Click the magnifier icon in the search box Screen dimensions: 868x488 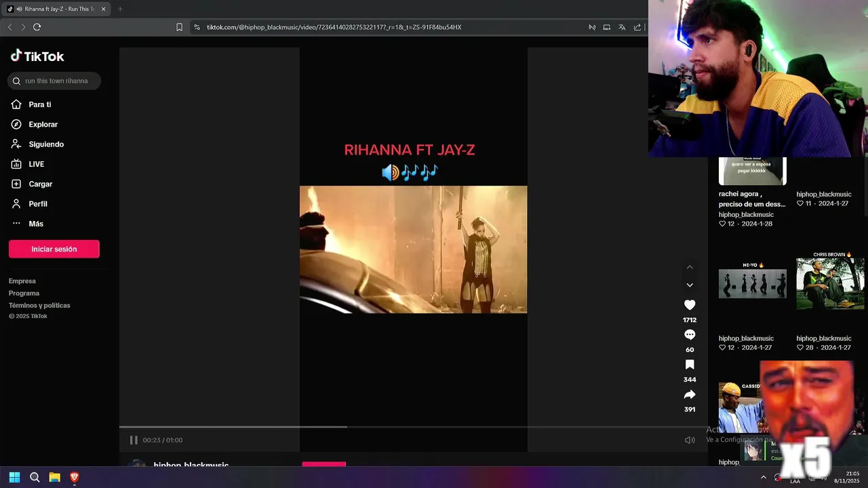[16, 81]
